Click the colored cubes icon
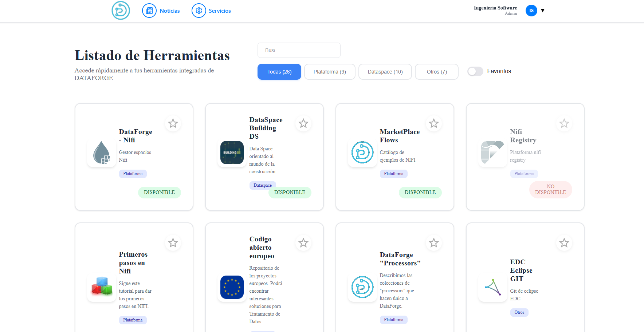Screen dimensions: 644x332 tap(102, 287)
